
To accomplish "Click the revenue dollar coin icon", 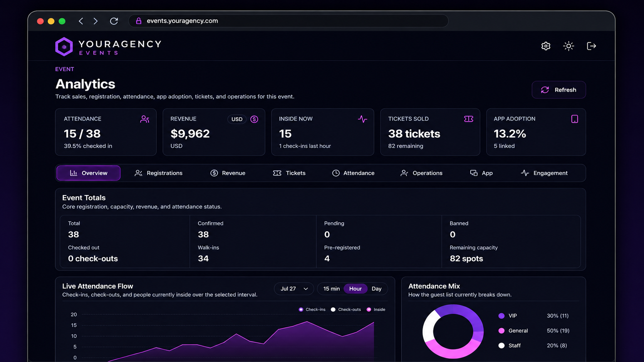I will click(254, 119).
